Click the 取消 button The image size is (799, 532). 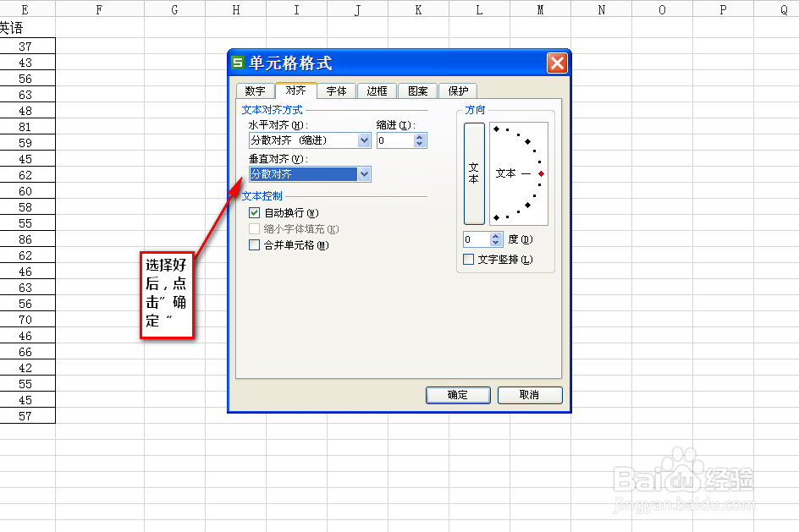tap(530, 395)
